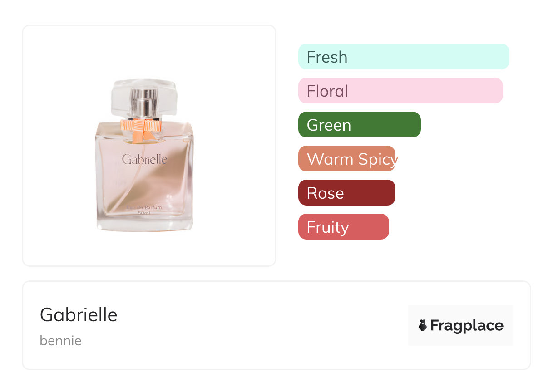Click the pink liquid body of the bottle
The height and width of the screenshot is (392, 553).
(144, 186)
